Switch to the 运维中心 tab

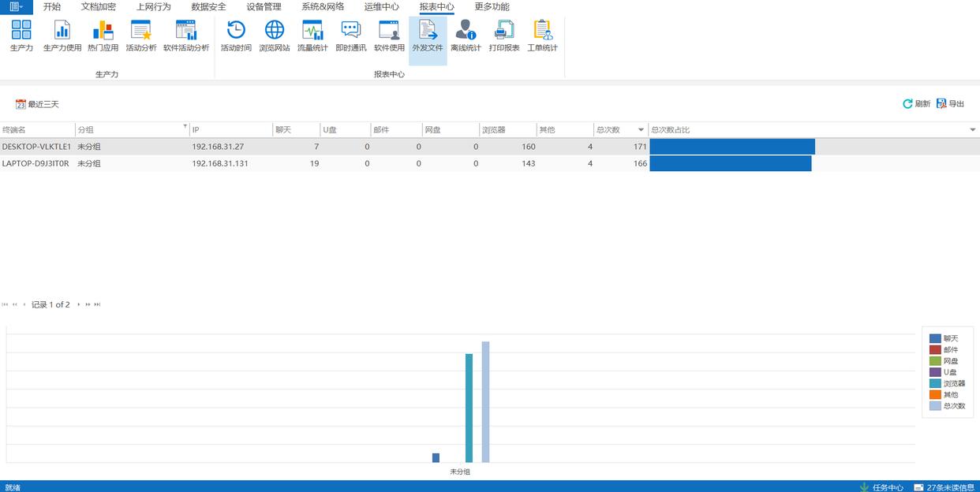[x=381, y=7]
